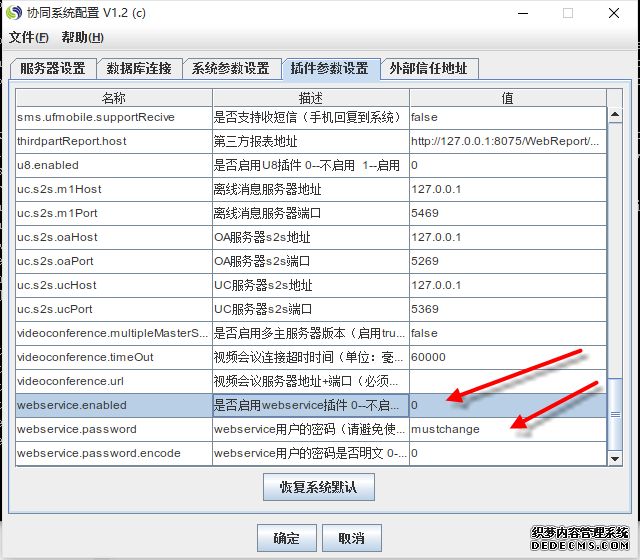Click the 离线消息服务器地址 description cell

(311, 189)
